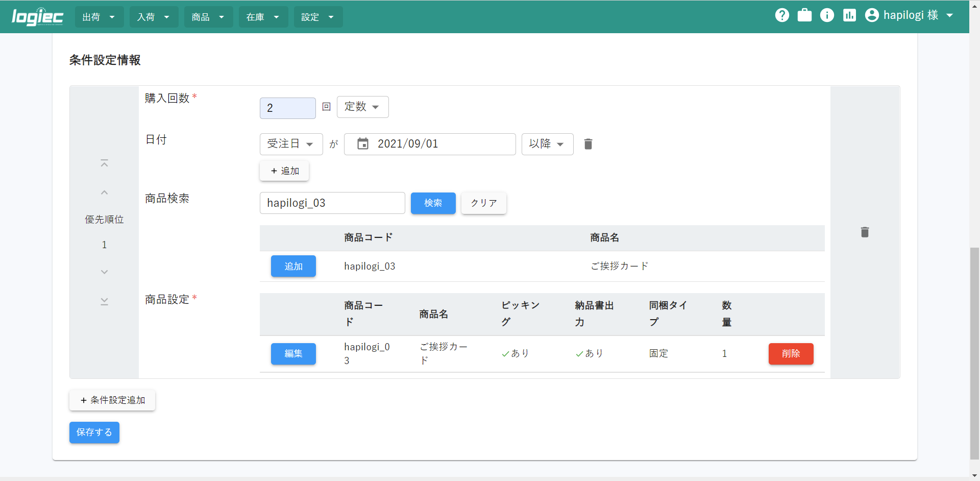Viewport: 980px width, 481px height.
Task: Click the + 追加 date button
Action: click(284, 171)
